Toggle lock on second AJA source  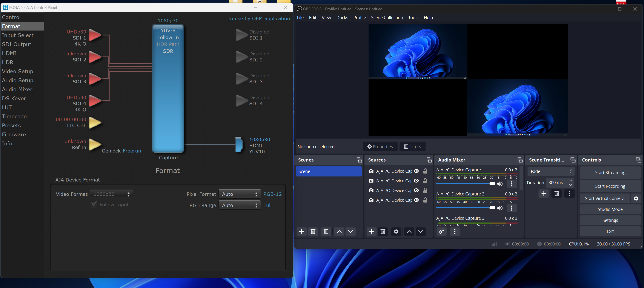[425, 181]
